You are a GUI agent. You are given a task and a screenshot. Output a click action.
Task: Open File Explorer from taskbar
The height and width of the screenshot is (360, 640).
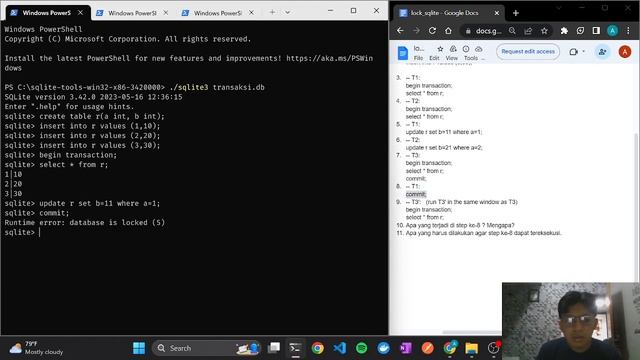point(471,348)
